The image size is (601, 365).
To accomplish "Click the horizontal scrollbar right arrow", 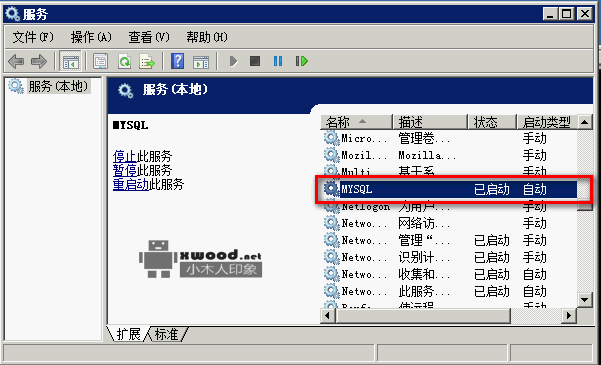I will tap(569, 316).
